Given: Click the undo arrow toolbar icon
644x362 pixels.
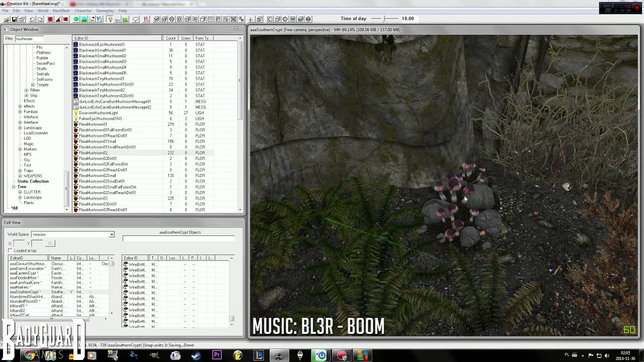Looking at the screenshot, I should click(32, 19).
